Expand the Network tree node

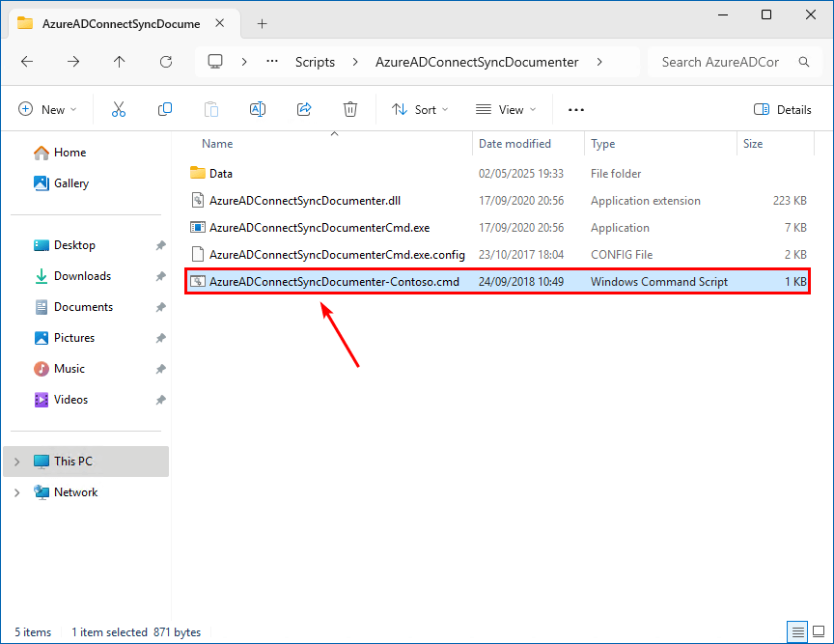[16, 492]
